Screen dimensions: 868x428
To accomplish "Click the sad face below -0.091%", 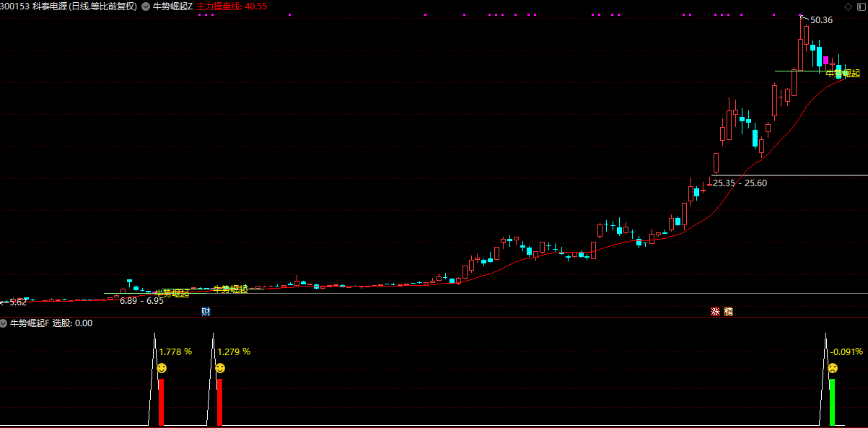I will [832, 369].
